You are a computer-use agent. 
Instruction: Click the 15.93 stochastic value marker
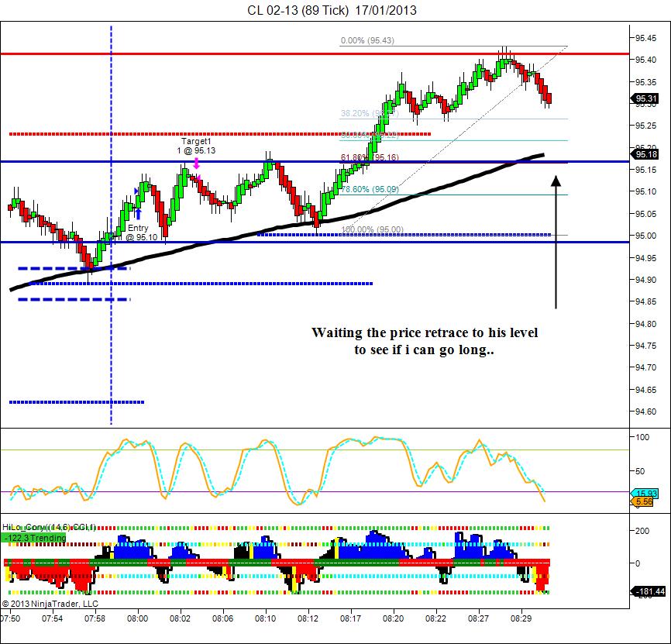(x=645, y=494)
